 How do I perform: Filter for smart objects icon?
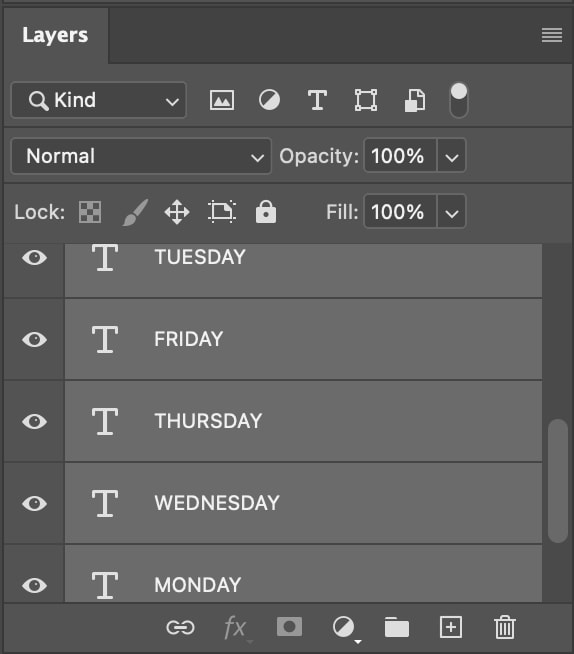[x=415, y=100]
